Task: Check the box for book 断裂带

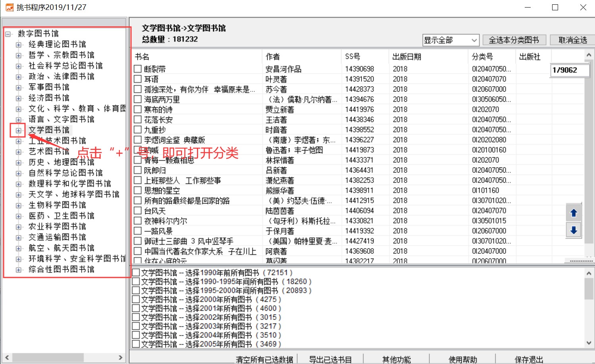Action: click(138, 69)
